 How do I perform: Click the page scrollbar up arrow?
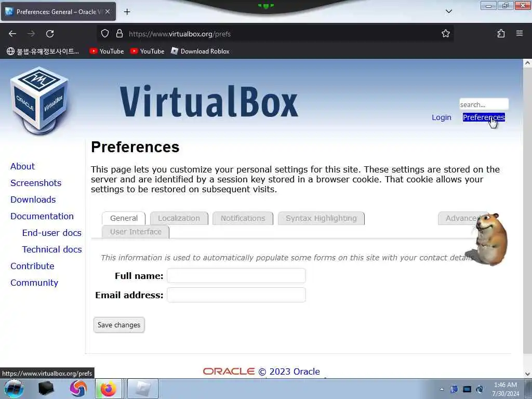pyautogui.click(x=527, y=63)
